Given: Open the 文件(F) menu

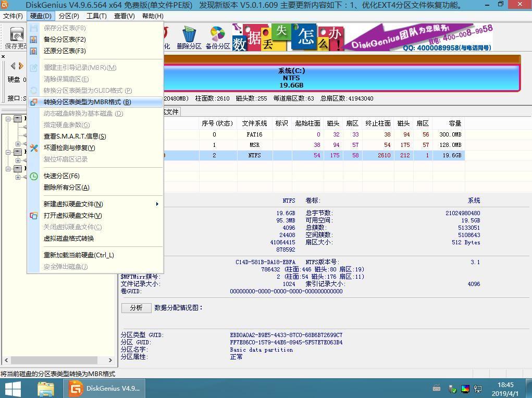Looking at the screenshot, I should click(13, 16).
